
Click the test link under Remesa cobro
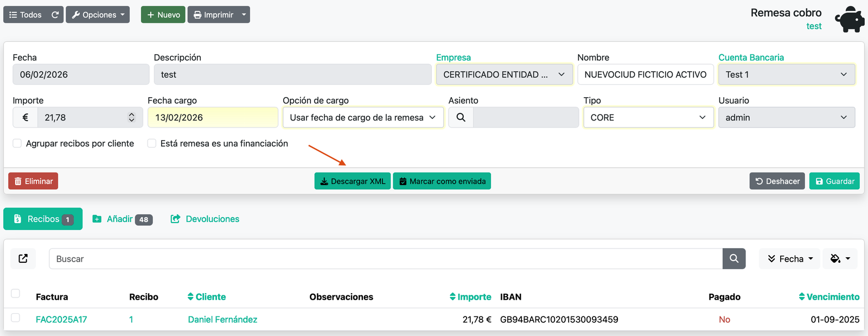point(814,26)
